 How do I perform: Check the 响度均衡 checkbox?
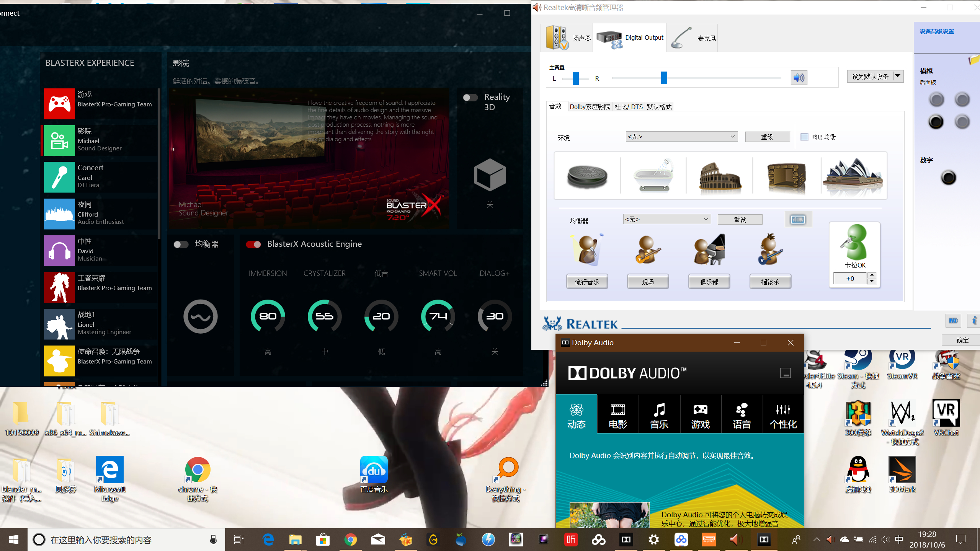pyautogui.click(x=804, y=137)
